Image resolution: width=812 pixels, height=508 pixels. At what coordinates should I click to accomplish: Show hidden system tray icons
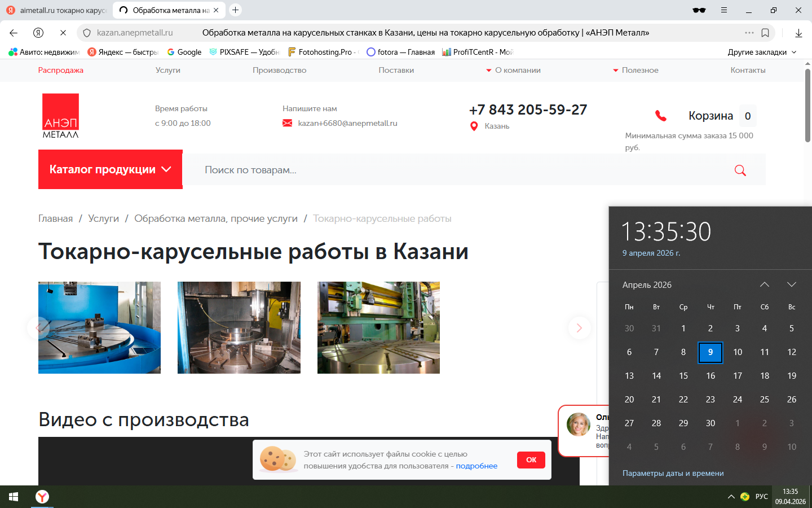point(731,497)
